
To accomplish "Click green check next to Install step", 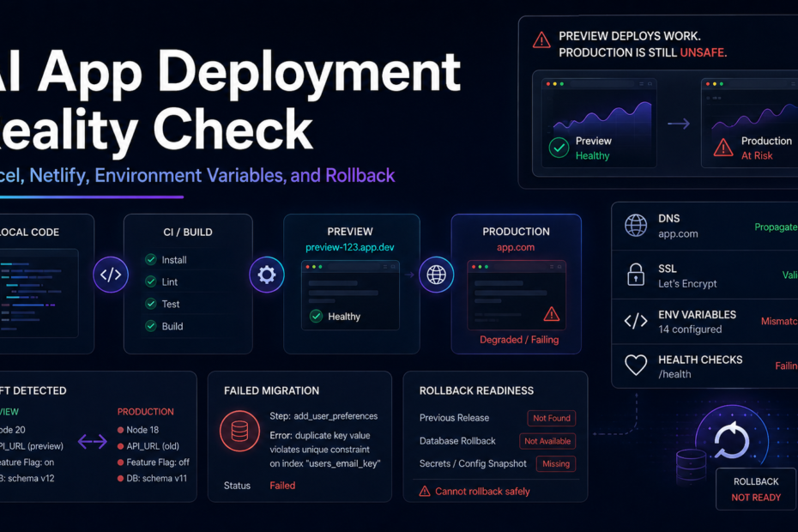I will pyautogui.click(x=151, y=260).
